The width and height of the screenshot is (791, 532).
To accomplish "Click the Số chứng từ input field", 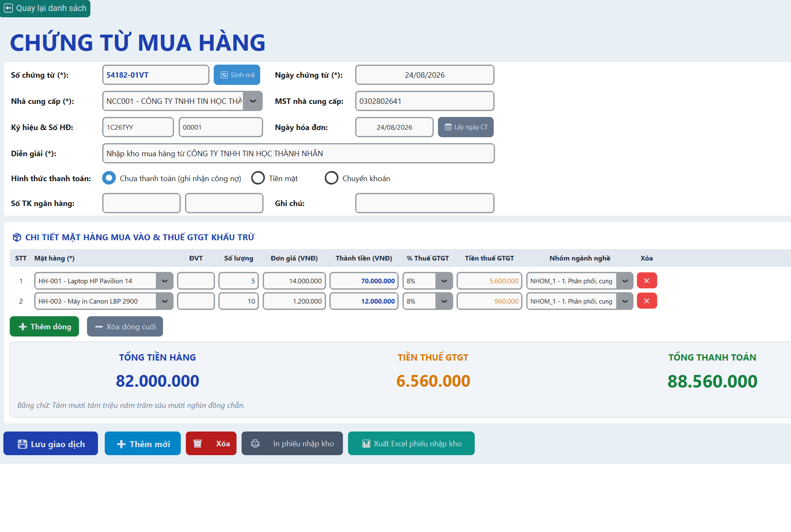I will (x=156, y=75).
